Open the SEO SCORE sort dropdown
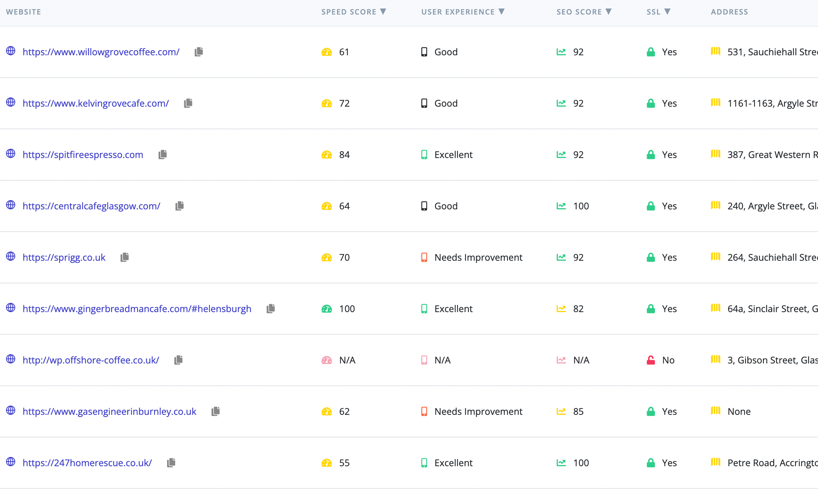818x504 pixels. [609, 11]
